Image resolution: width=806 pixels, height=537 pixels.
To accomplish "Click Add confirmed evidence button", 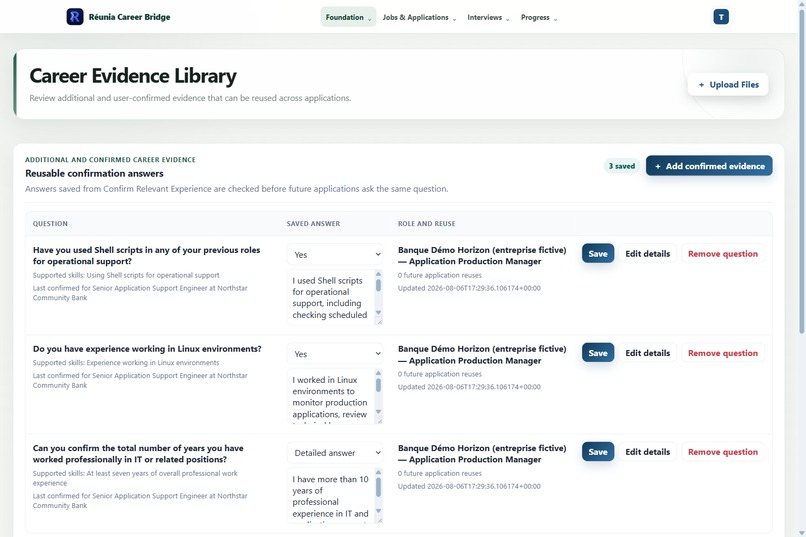I will [x=709, y=166].
